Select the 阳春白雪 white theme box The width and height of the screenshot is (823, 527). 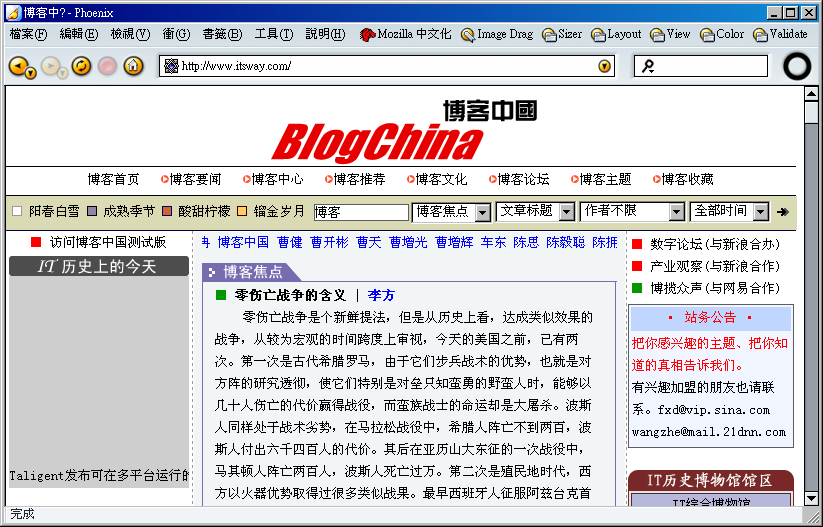pos(17,212)
